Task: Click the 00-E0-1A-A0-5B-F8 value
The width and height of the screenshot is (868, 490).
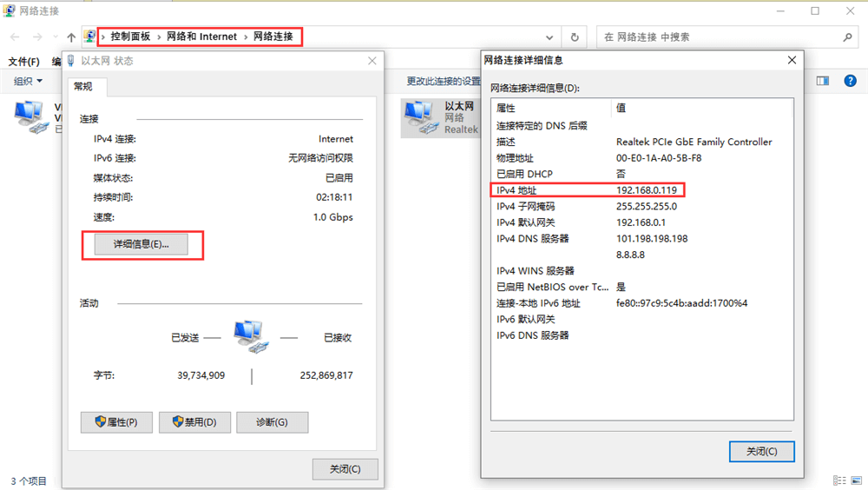Action: pyautogui.click(x=659, y=158)
